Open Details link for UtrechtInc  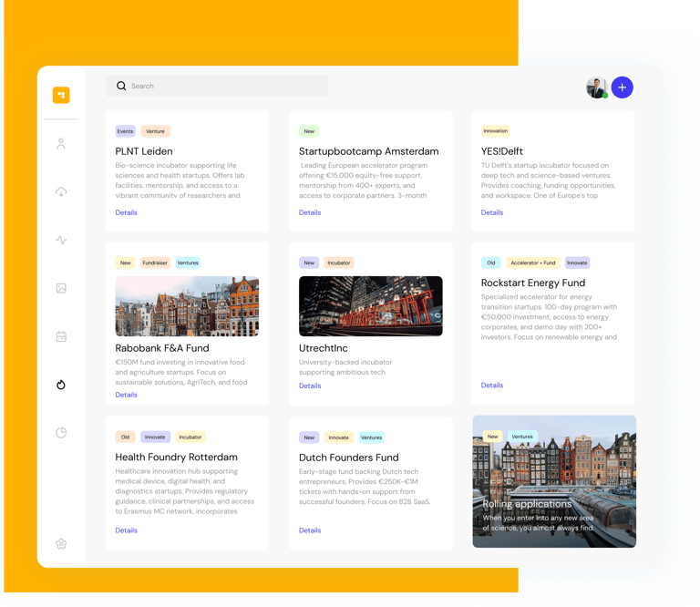[310, 386]
